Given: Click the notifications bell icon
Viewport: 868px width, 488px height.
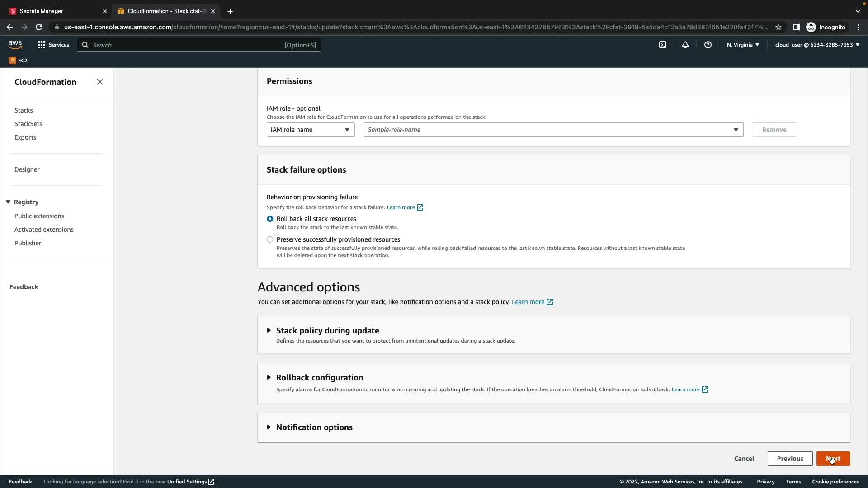Looking at the screenshot, I should click(x=685, y=45).
